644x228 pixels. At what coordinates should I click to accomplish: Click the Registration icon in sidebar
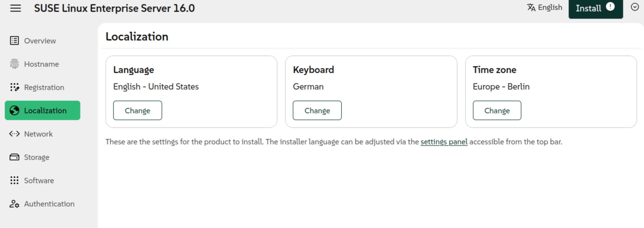(14, 87)
